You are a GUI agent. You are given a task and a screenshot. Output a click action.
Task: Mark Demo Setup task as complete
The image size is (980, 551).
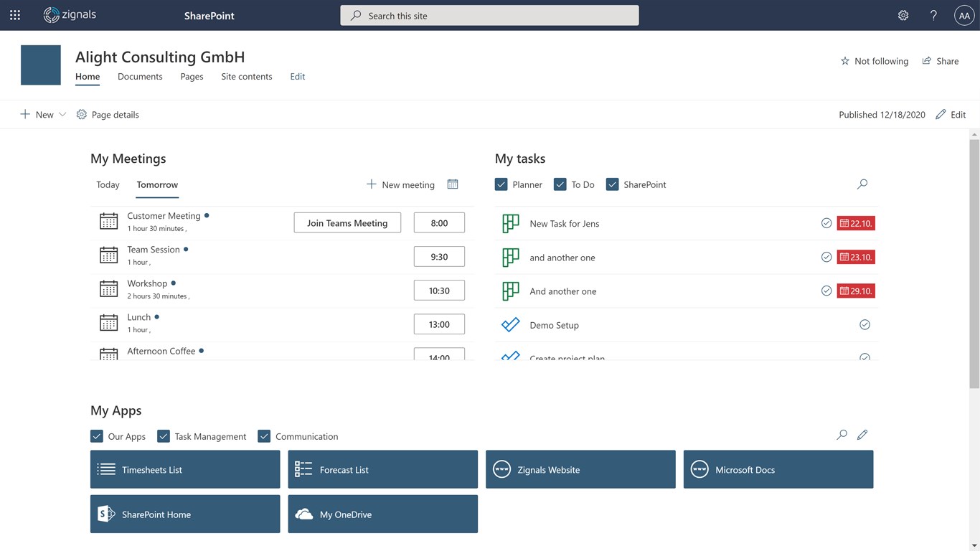[864, 325]
